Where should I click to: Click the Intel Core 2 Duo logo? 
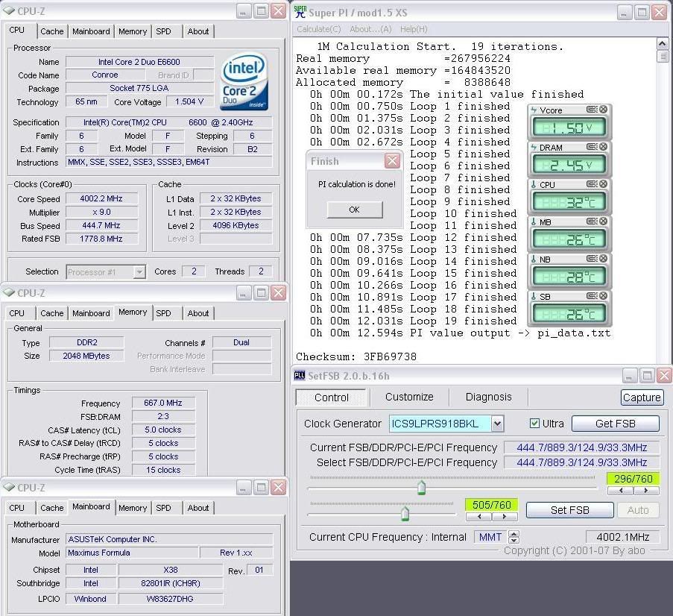tap(244, 81)
